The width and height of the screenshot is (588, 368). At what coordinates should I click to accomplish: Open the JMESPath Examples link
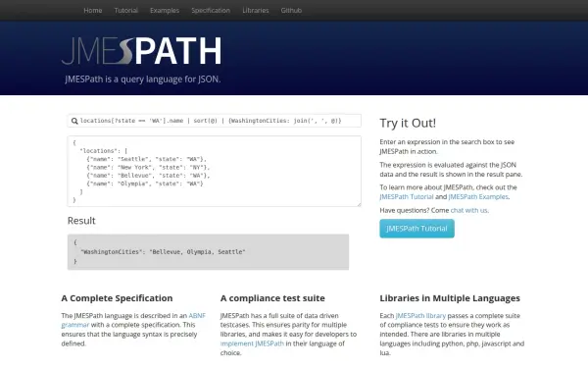click(x=478, y=197)
